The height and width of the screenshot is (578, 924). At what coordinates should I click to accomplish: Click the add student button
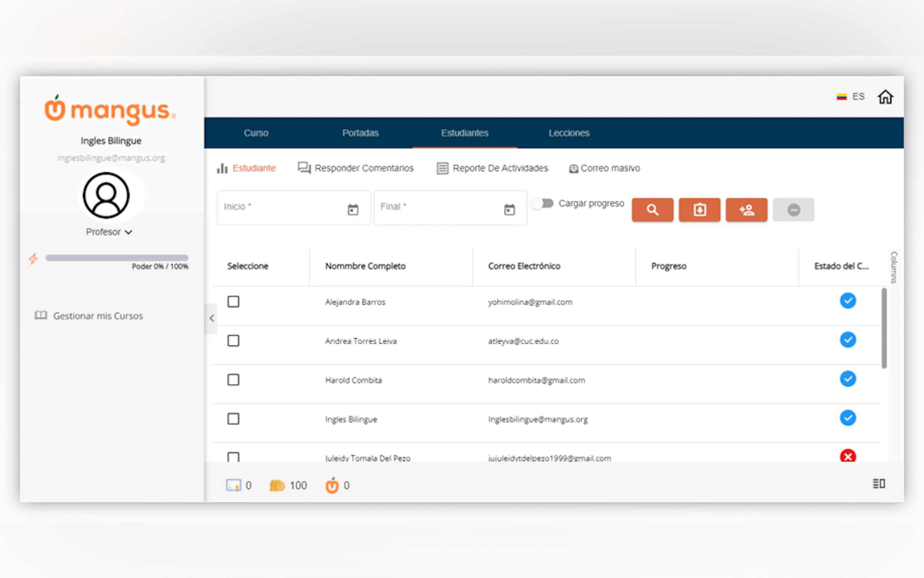point(746,210)
